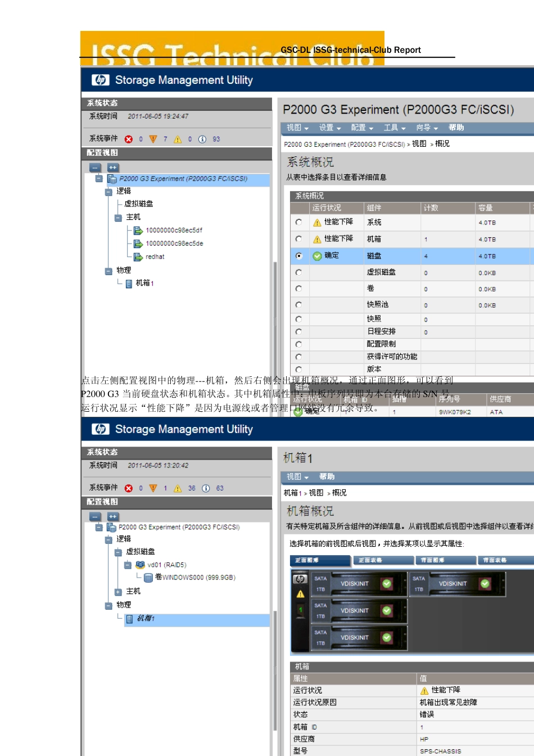This screenshot has height=756, width=534.
Task: Click the vdisk icon next to vd01 (RAID5)
Action: coord(140,565)
